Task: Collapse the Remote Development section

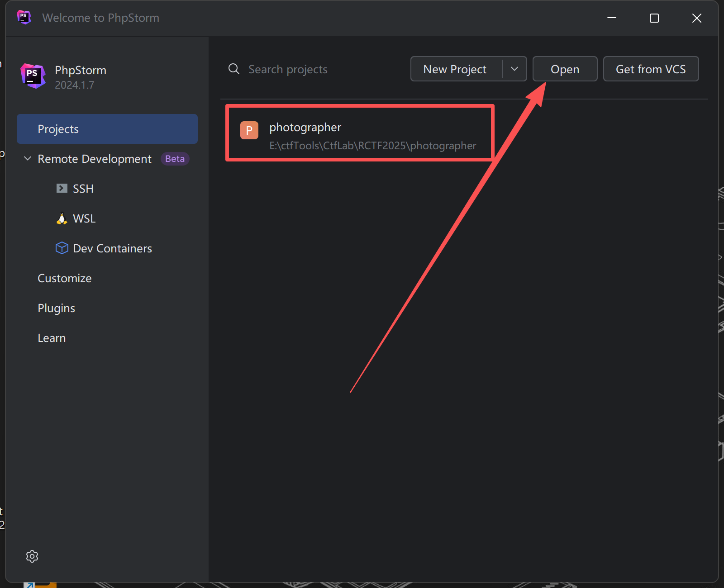Action: pyautogui.click(x=28, y=159)
